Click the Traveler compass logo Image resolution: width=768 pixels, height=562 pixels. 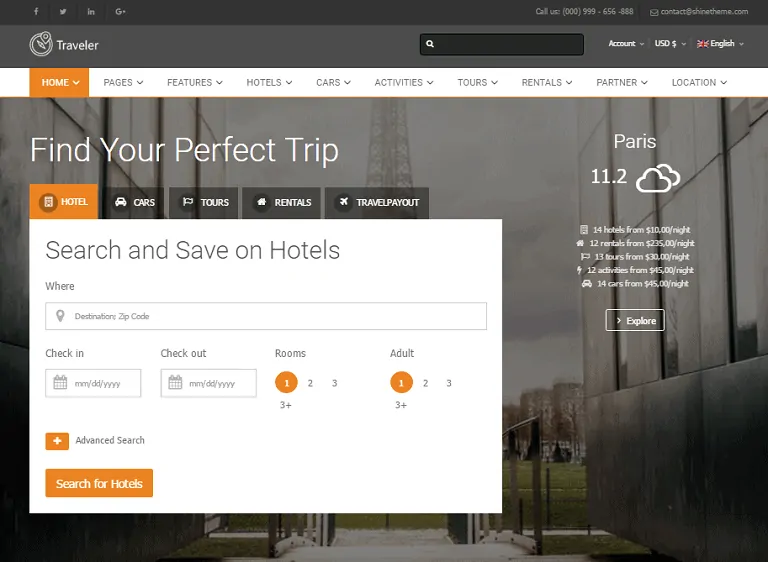pyautogui.click(x=41, y=44)
